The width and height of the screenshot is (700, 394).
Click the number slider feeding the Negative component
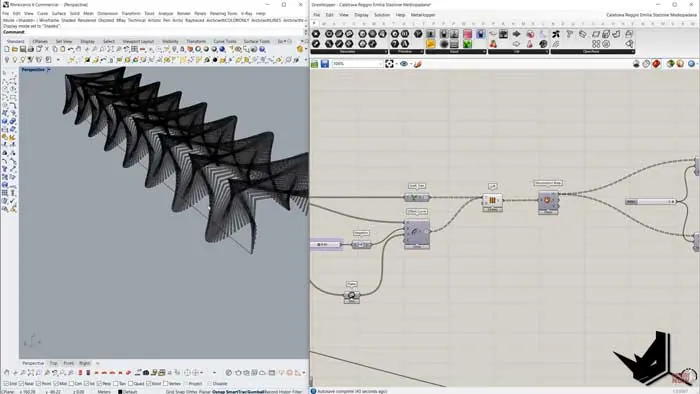click(x=327, y=245)
